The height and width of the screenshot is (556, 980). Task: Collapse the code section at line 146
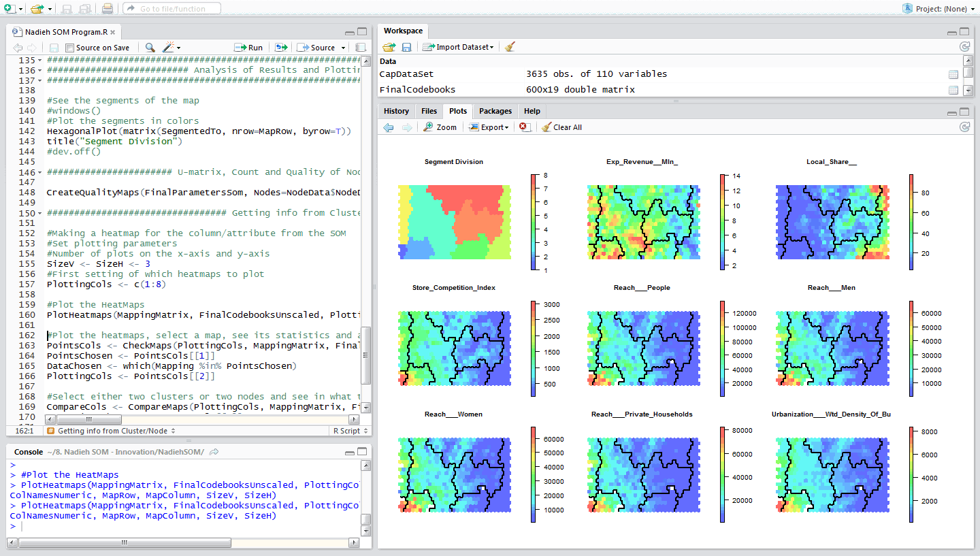coord(39,172)
